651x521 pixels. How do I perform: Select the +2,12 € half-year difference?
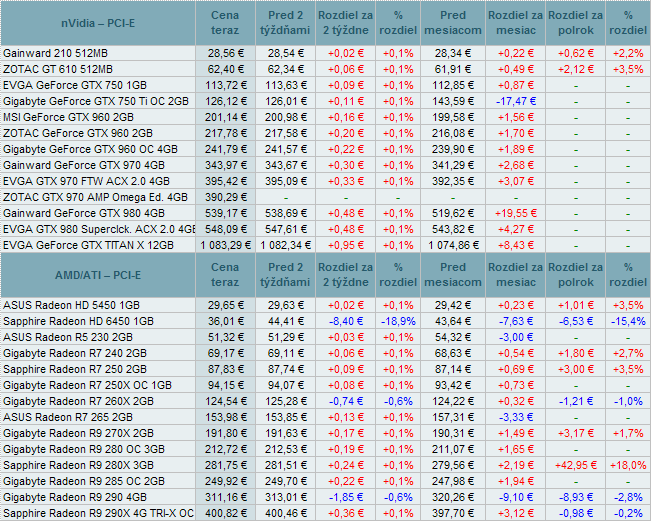[x=576, y=69]
